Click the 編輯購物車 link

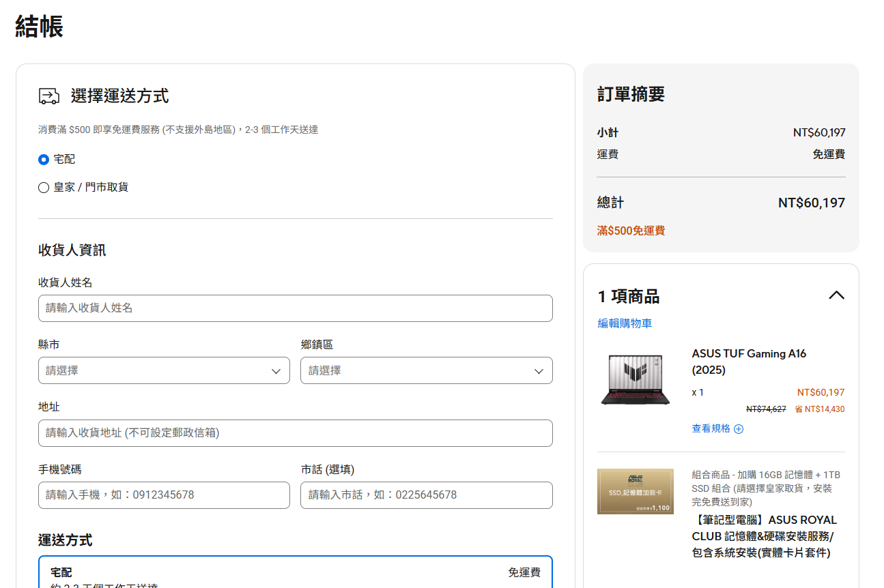point(625,323)
